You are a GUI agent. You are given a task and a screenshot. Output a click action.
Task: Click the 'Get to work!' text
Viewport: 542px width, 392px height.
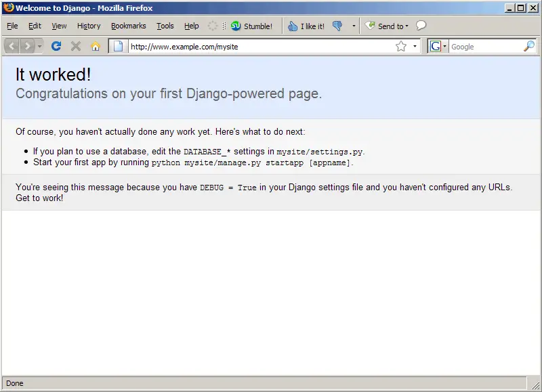(39, 198)
